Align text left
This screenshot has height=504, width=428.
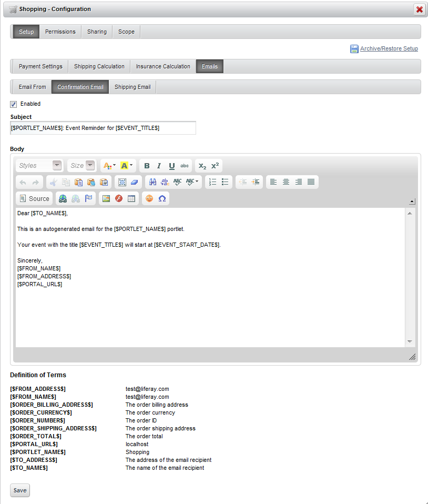(273, 182)
